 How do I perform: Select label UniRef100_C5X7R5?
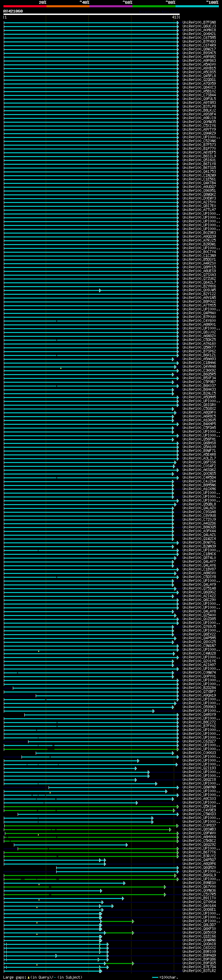coord(199,894)
